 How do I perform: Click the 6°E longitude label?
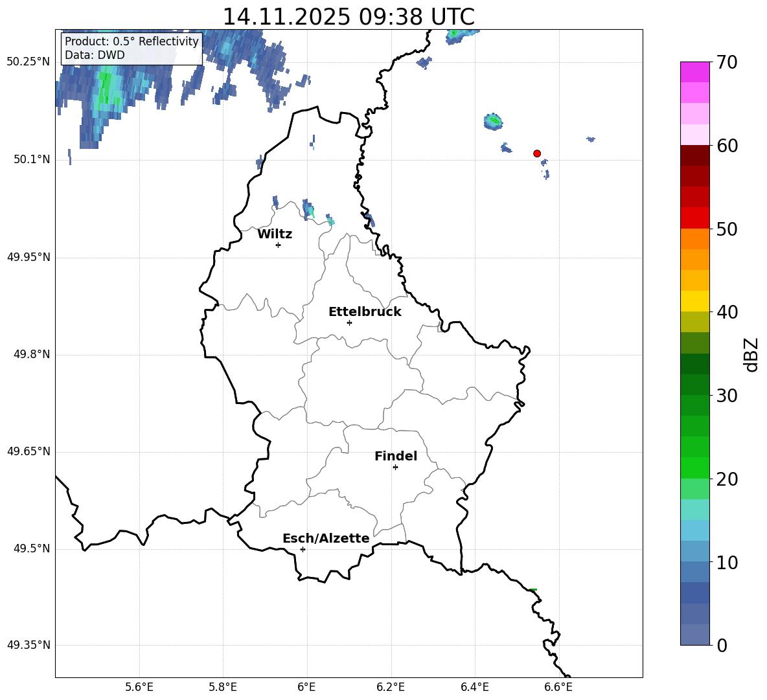306,687
